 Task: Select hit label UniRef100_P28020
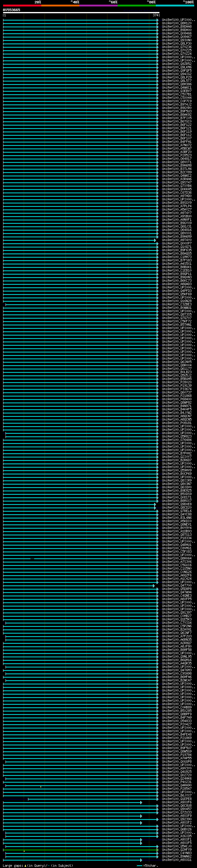pyautogui.click(x=177, y=382)
